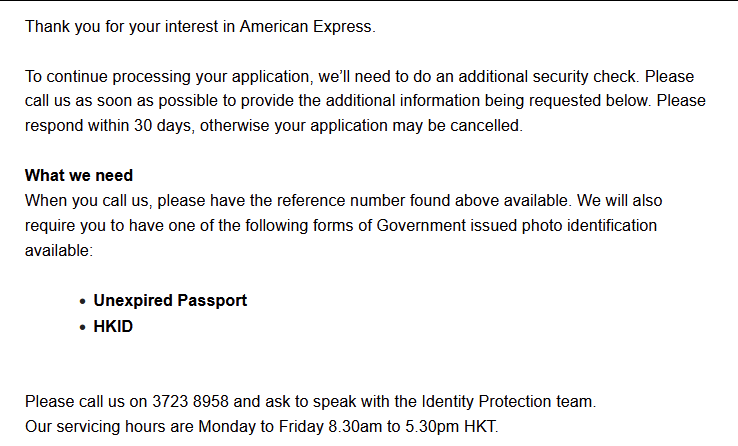The image size is (738, 446).
Task: Click the "What we need" heading
Action: [x=79, y=176]
